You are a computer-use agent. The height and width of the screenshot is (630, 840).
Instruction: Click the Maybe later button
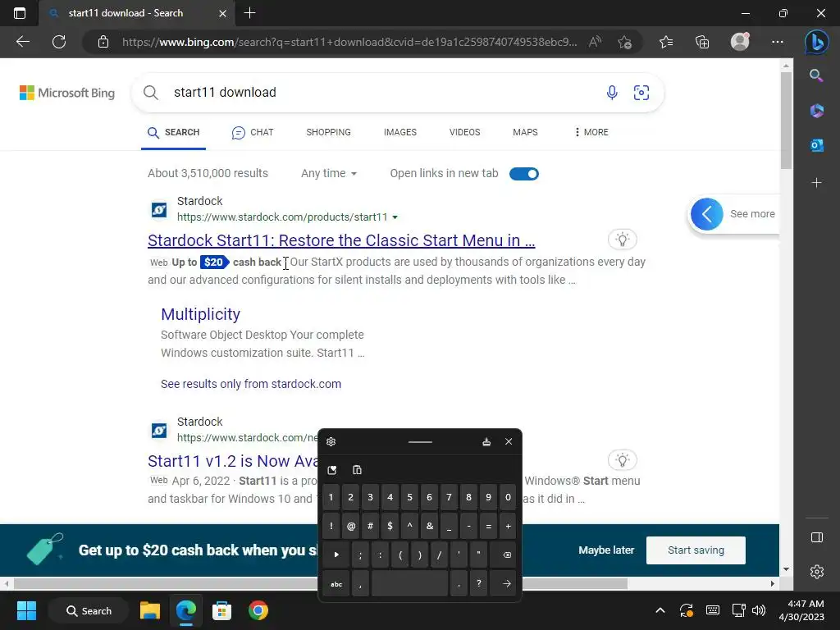coord(606,550)
